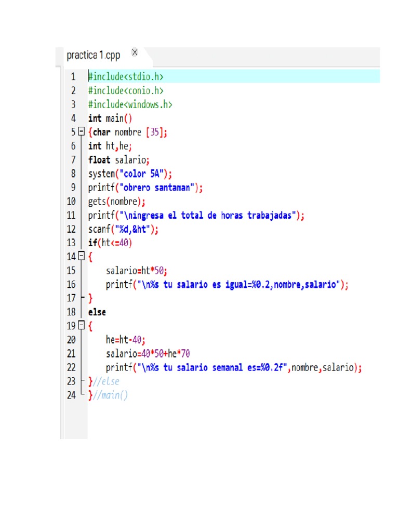Screen dimensions: 399x532
Task: Click the he=ht-40 statement
Action: coord(126,340)
